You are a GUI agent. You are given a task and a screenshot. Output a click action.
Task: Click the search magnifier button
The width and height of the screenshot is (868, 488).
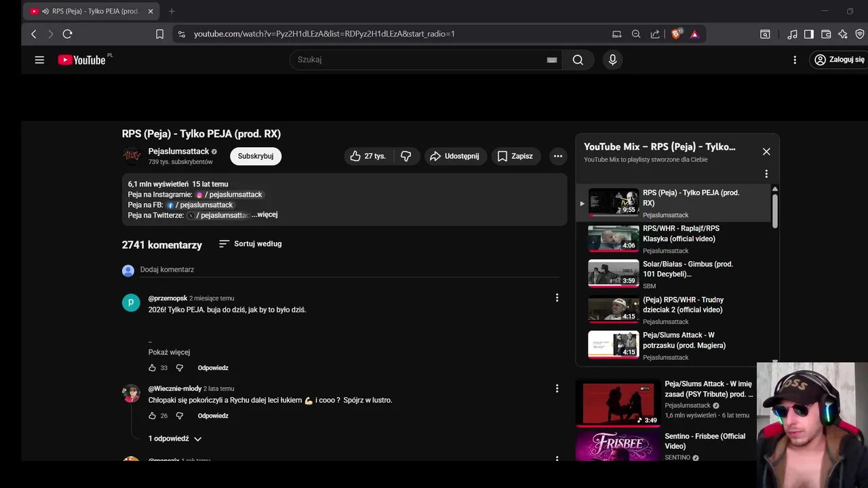578,60
